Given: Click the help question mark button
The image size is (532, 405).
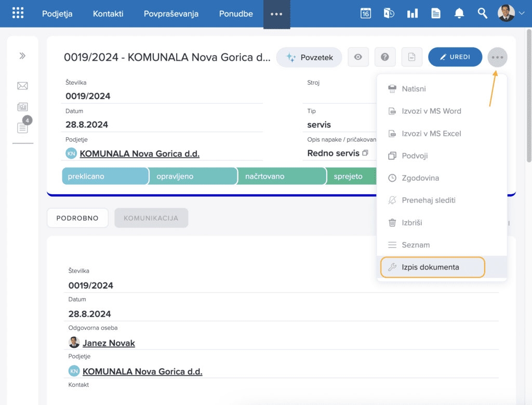Looking at the screenshot, I should pyautogui.click(x=385, y=57).
